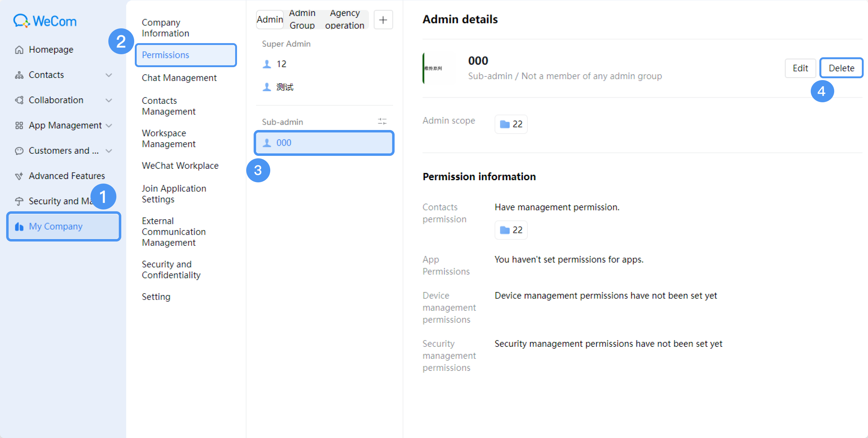The image size is (868, 438).
Task: Expand the Contacts menu chevron
Action: 108,75
